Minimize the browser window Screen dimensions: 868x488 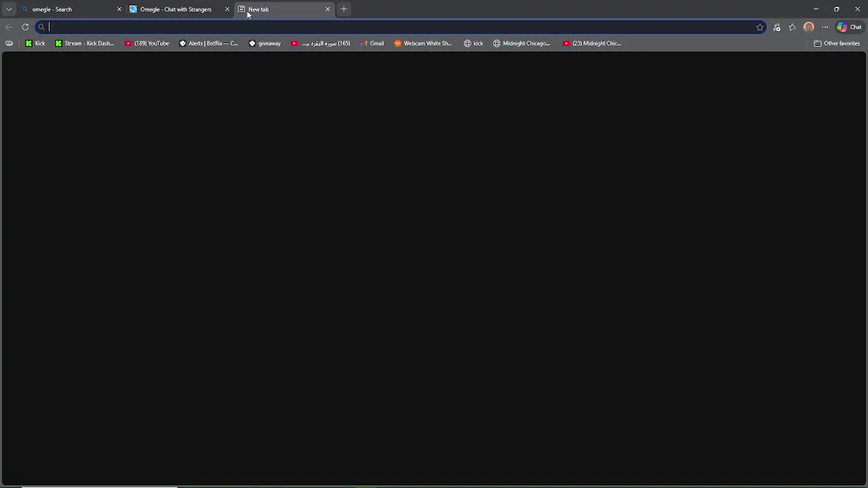(816, 9)
